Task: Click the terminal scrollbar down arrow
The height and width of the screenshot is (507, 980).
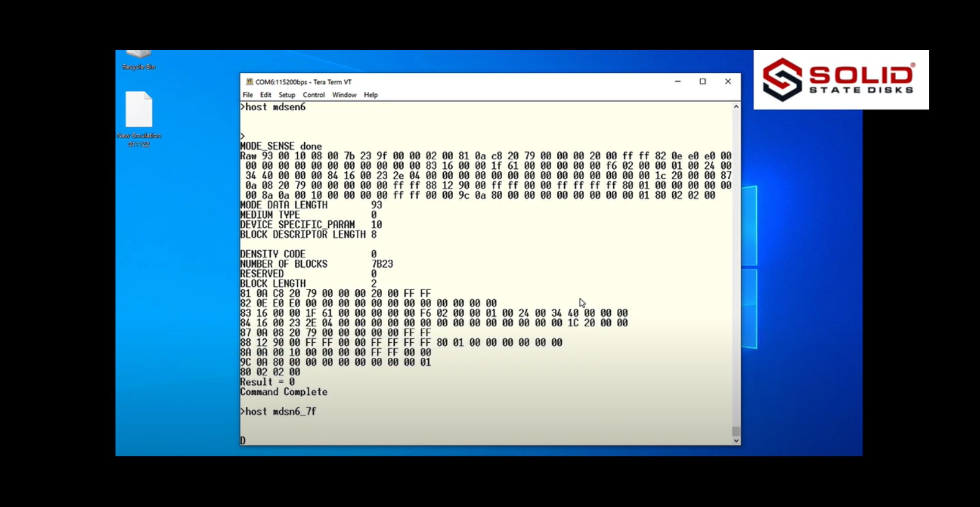Action: tap(736, 441)
